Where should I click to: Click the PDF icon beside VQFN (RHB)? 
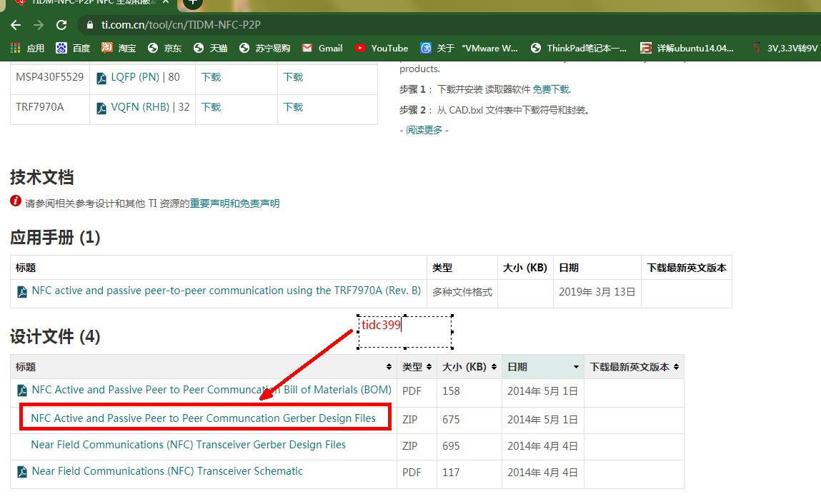(x=101, y=109)
